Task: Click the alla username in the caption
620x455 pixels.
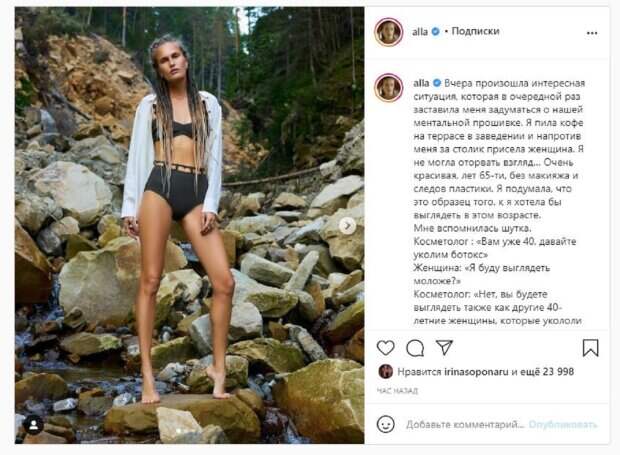Action: (421, 83)
